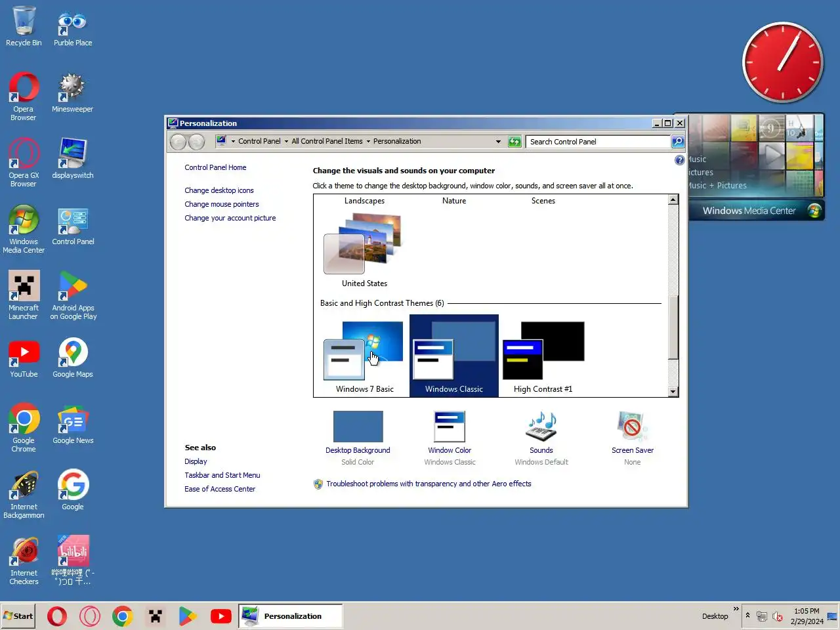Launch the Minecraft Launcher desktop icon

coord(24,295)
